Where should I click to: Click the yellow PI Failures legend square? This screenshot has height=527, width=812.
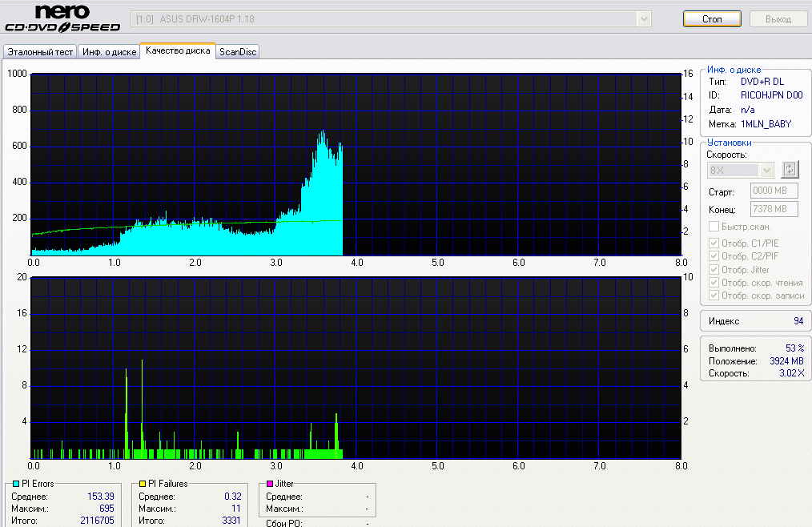[143, 484]
